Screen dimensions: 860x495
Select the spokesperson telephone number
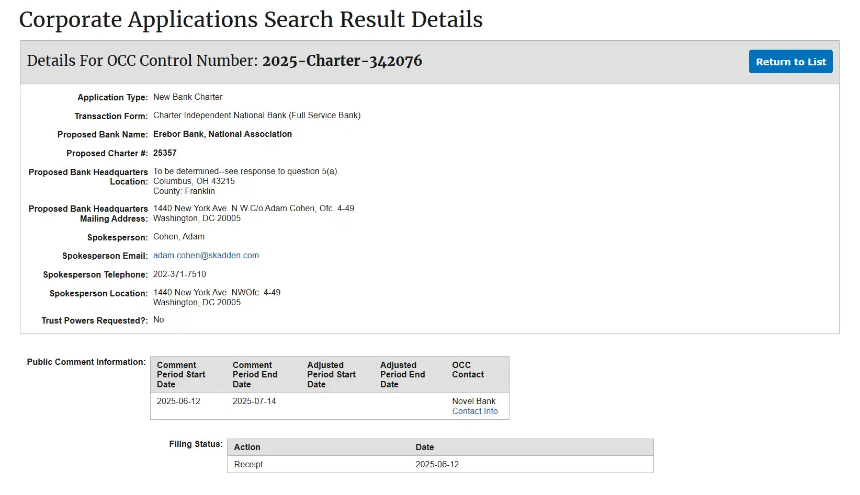[180, 274]
